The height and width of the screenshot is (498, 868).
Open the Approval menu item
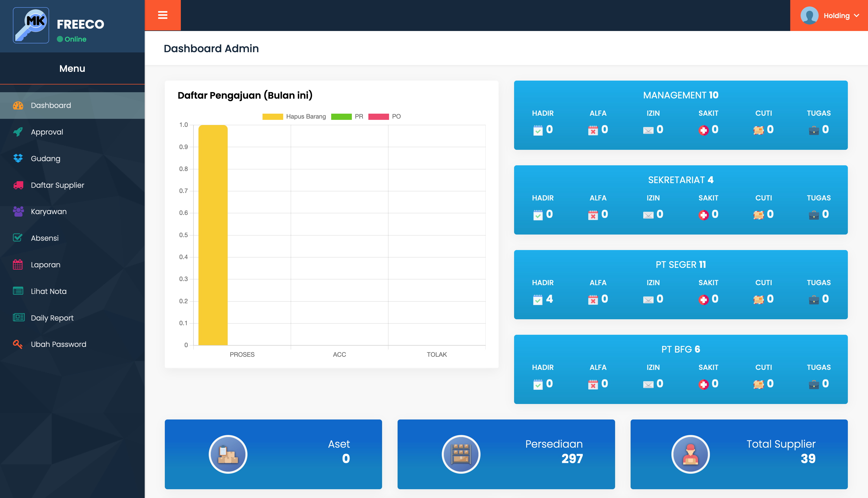(x=72, y=132)
